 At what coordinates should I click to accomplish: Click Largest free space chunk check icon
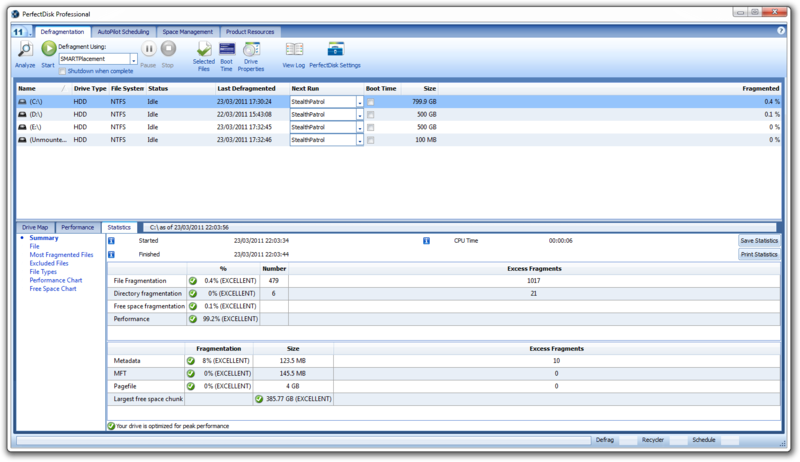tap(259, 399)
